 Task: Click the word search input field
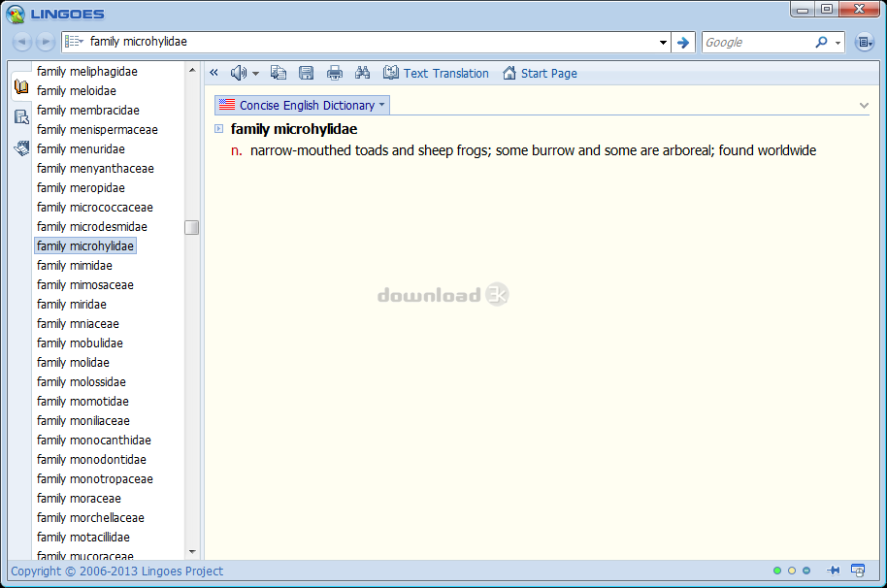click(371, 42)
